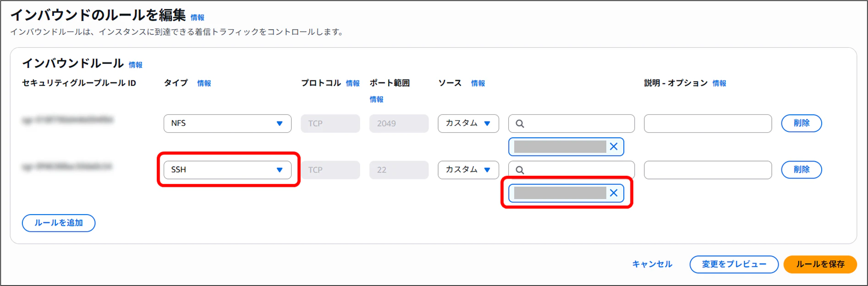
Task: Open 情報 link under ポート範囲 column
Action: pos(377,99)
